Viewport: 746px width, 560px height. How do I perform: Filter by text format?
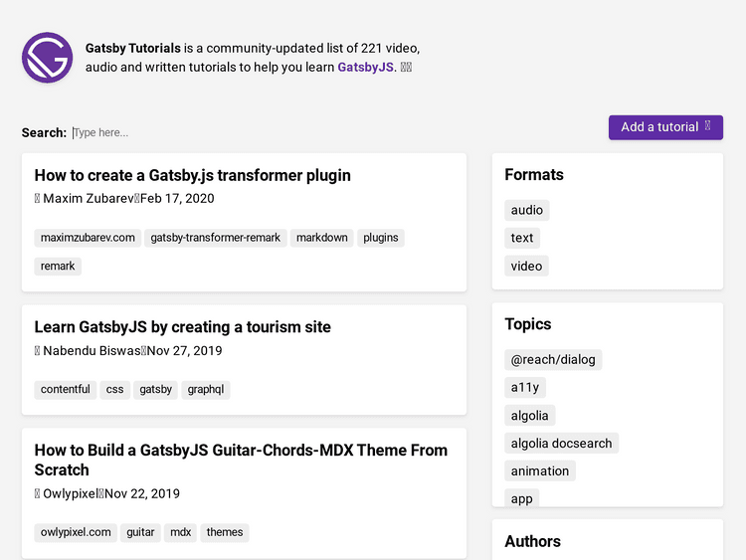point(522,238)
